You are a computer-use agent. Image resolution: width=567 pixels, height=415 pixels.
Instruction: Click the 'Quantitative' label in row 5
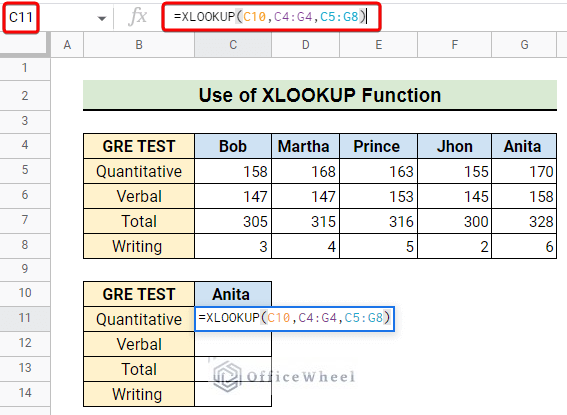[x=139, y=171]
